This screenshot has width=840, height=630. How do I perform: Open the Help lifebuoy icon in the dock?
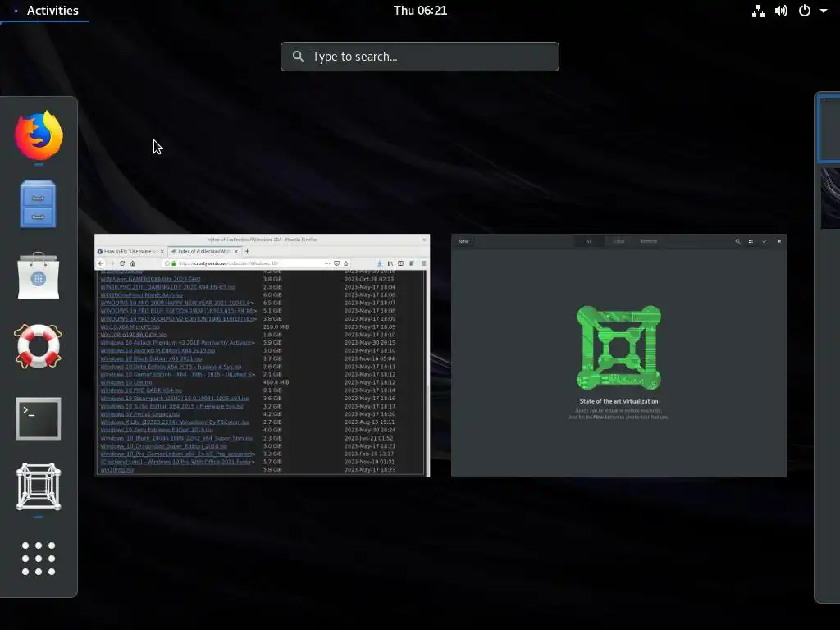(38, 346)
